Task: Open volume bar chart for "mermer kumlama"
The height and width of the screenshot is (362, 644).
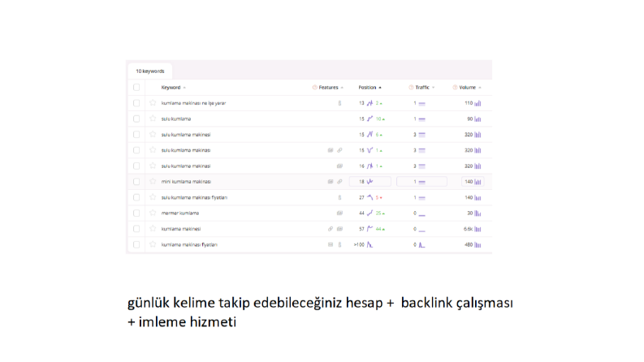Action: [478, 213]
